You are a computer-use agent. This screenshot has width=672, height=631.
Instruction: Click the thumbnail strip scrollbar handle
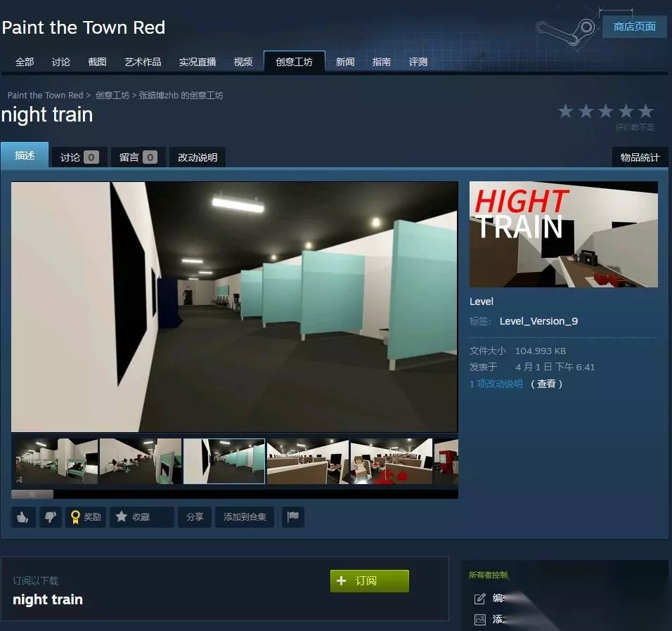coord(32,495)
